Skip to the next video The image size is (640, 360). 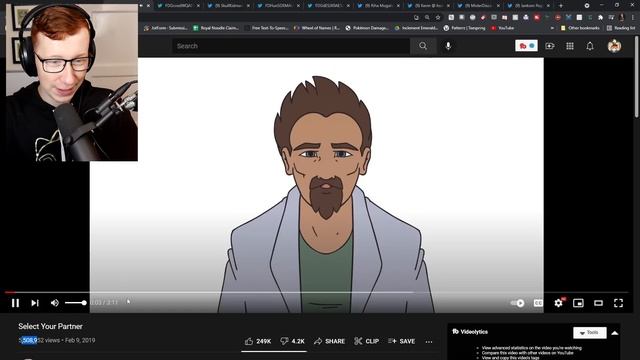point(35,303)
